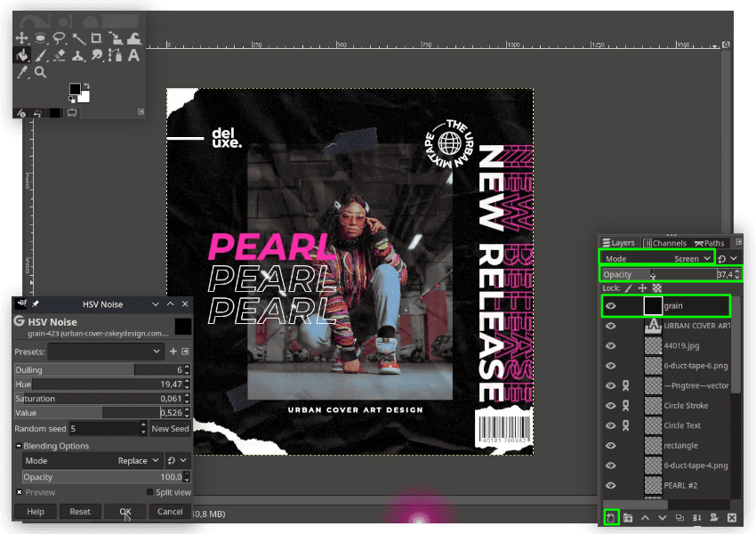The image size is (756, 534).
Task: Set the Dulling slider in HSV Noise
Action: point(102,370)
